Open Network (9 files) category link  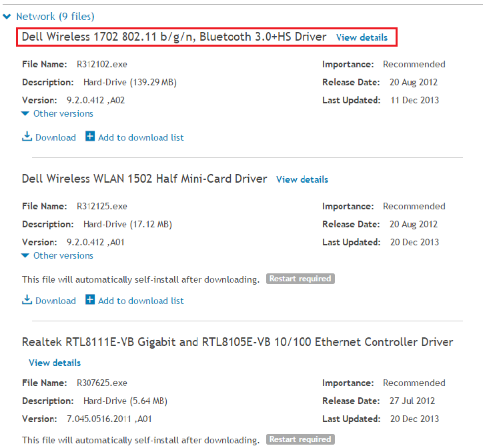click(55, 16)
